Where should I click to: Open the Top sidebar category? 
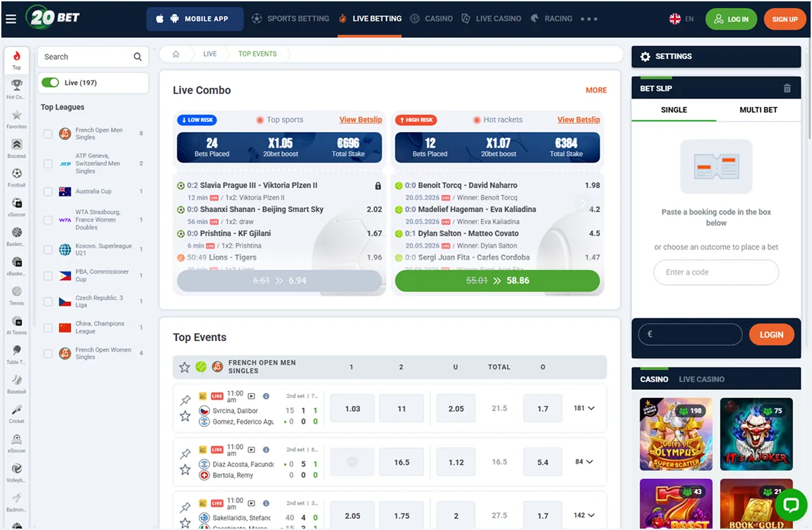click(16, 60)
